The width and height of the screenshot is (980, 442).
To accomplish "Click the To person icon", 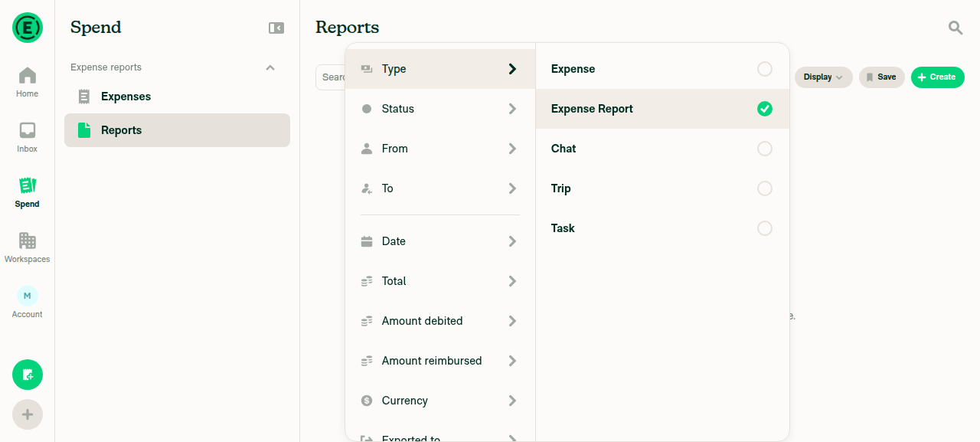I will click(367, 188).
